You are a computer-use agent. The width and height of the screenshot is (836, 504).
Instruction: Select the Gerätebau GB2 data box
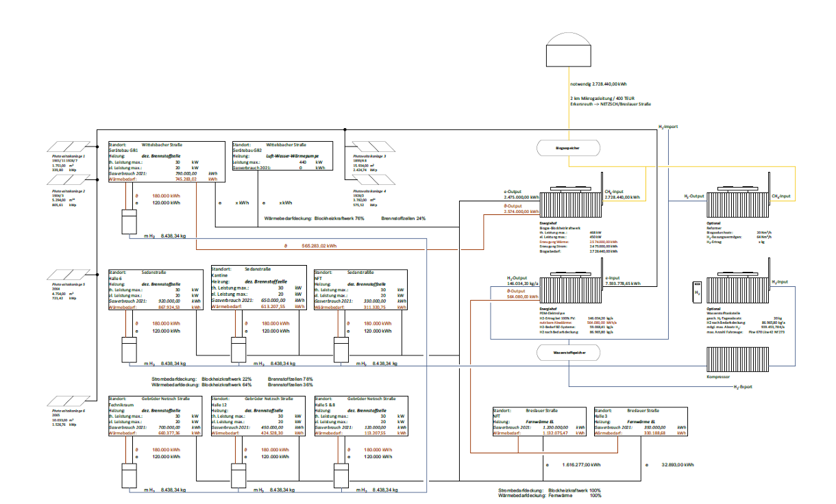pyautogui.click(x=282, y=156)
